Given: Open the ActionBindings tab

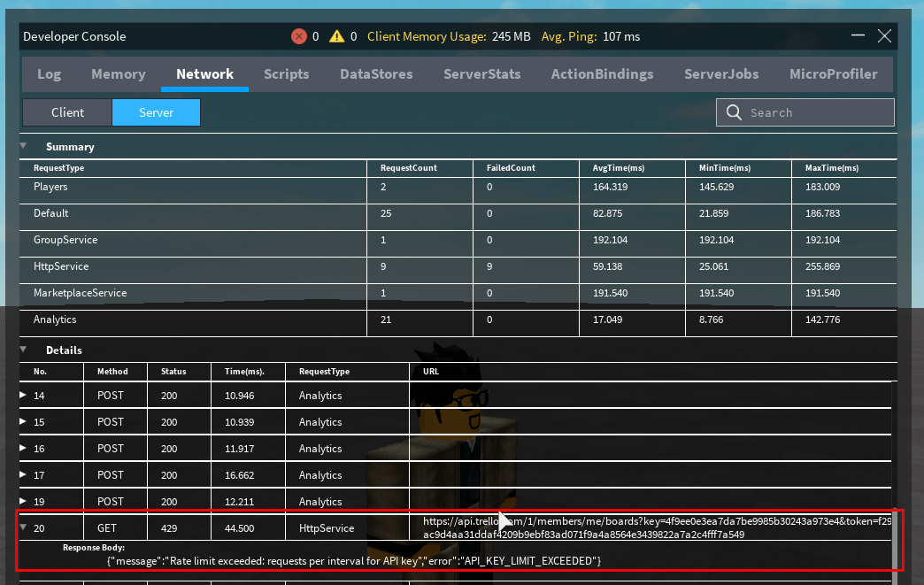Looking at the screenshot, I should (602, 74).
